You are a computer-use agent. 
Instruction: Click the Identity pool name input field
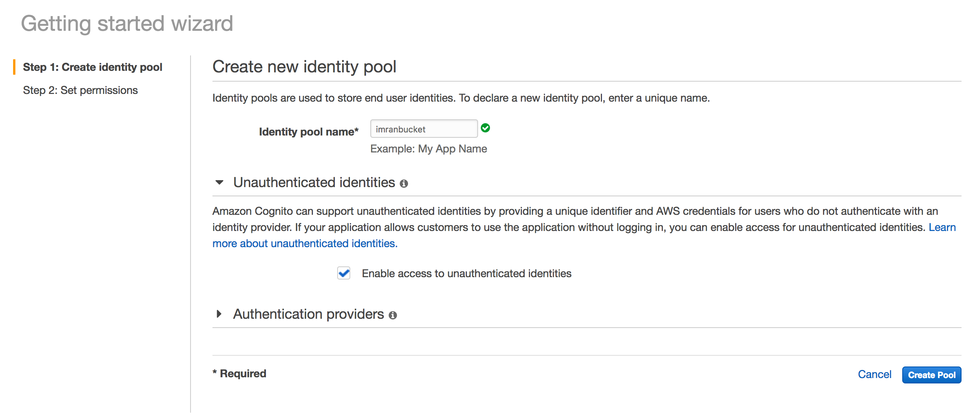[x=424, y=129]
